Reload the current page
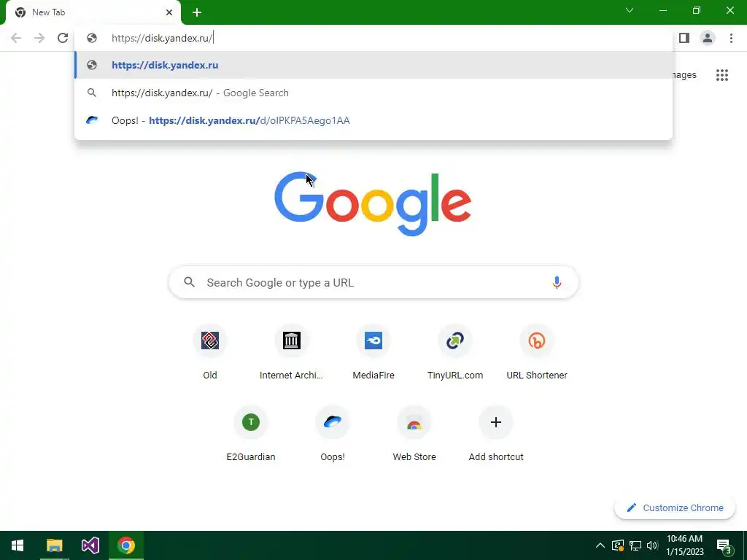This screenshot has width=747, height=560. pos(63,38)
